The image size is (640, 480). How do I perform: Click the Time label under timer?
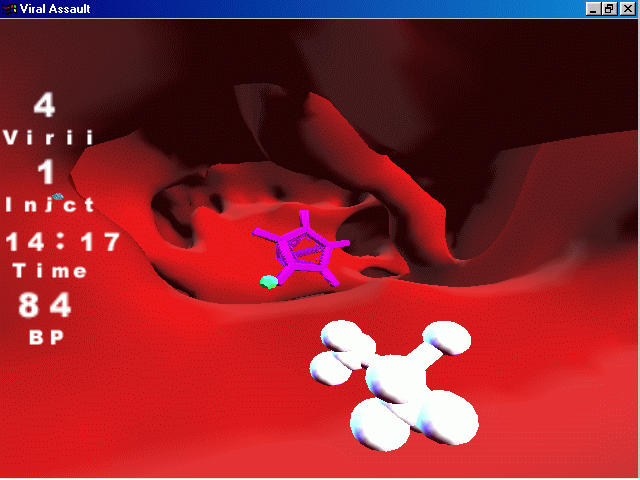click(50, 271)
